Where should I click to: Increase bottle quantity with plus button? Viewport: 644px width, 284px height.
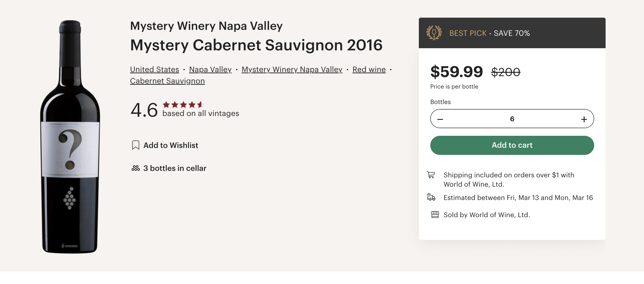584,119
